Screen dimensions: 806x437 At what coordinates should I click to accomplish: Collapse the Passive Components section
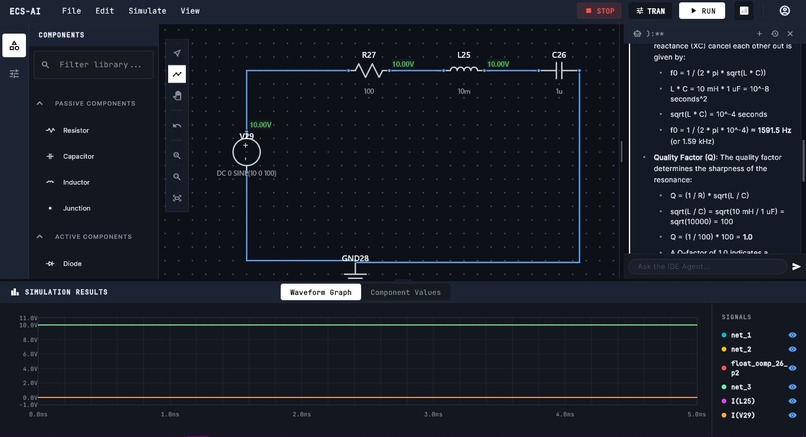[40, 103]
